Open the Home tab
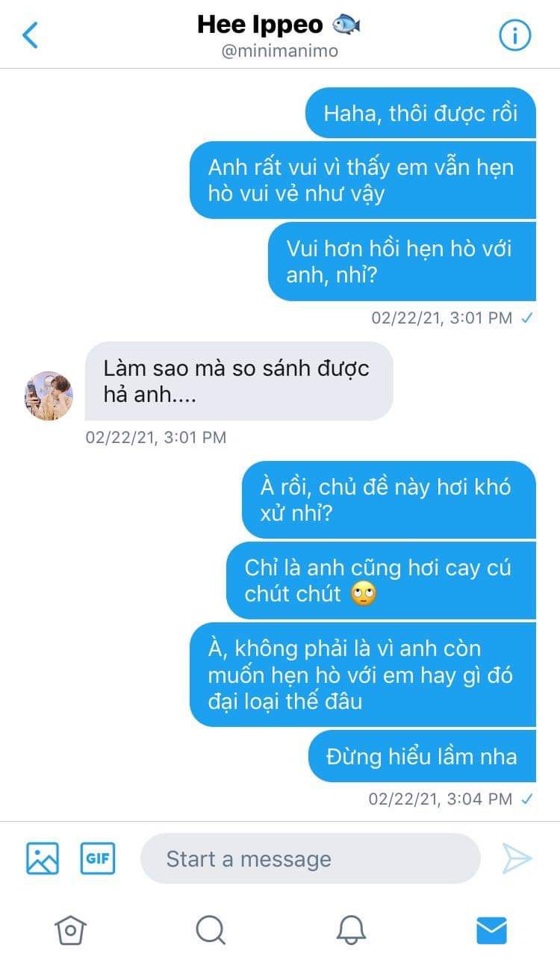The width and height of the screenshot is (560, 969). (70, 930)
